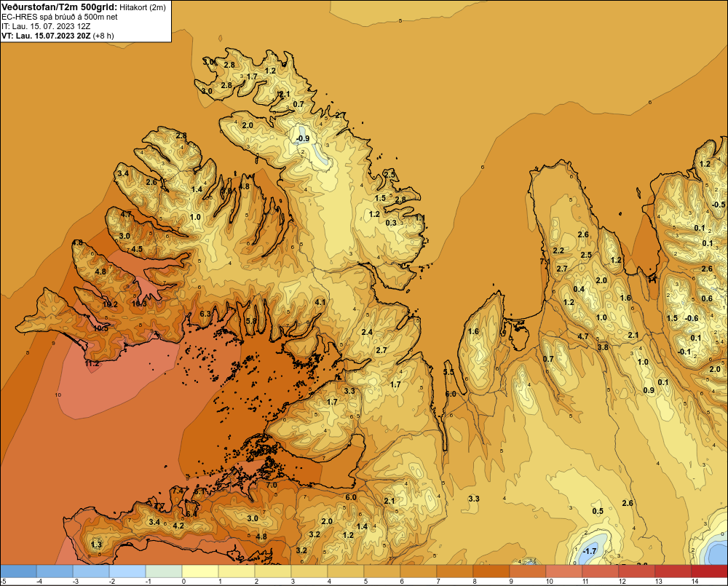
Task: Pick the legend swatch between 6 and 7
Action: click(419, 571)
